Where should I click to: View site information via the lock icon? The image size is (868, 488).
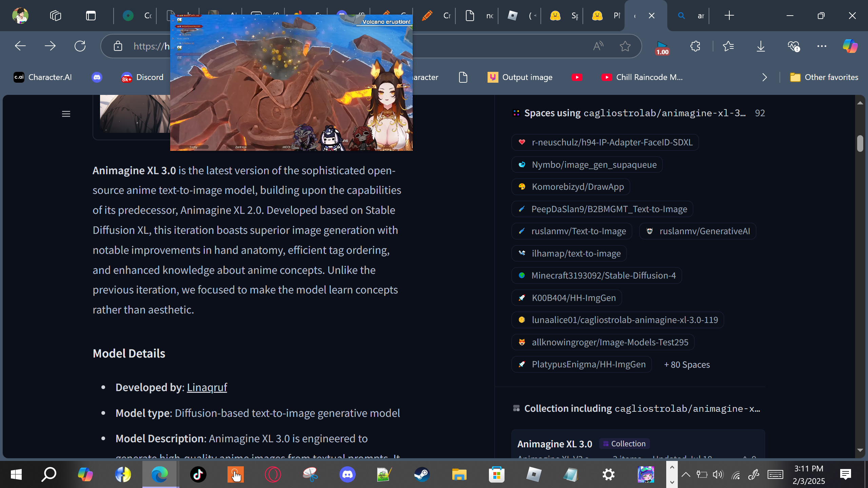(118, 46)
